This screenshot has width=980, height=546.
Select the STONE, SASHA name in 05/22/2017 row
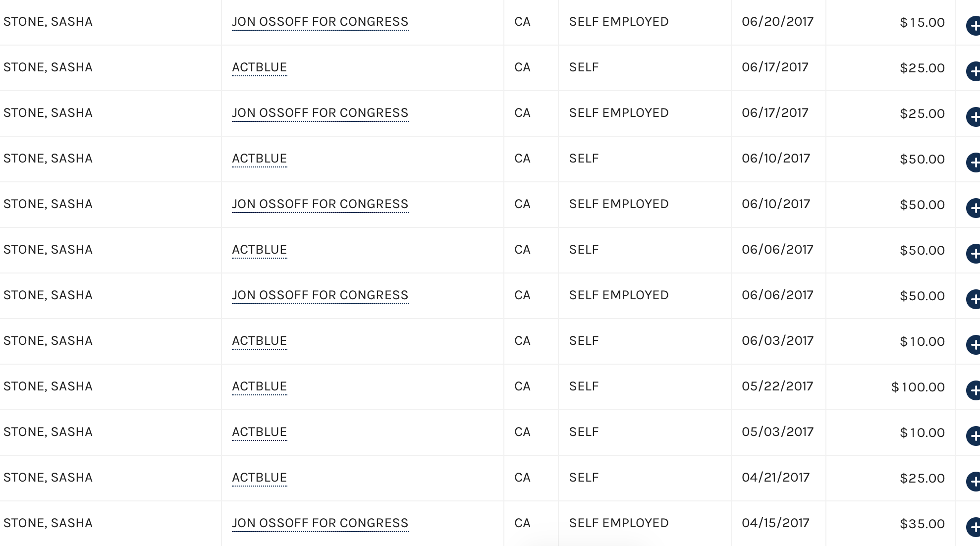[48, 386]
